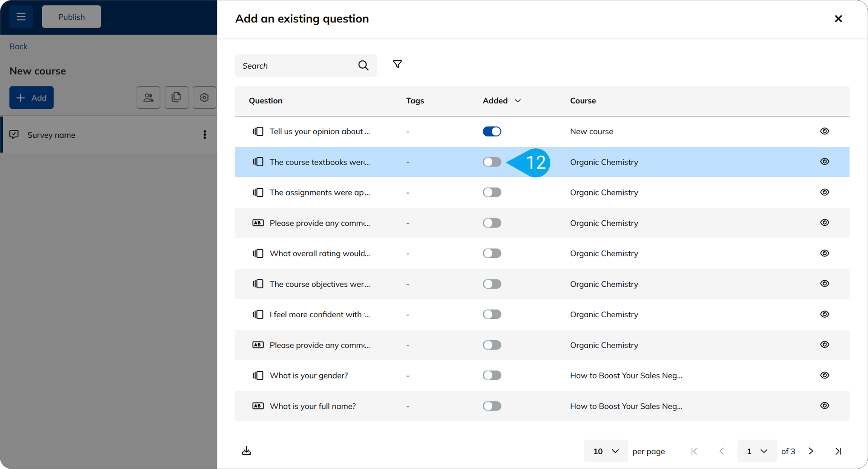Viewport: 868px width, 469px height.
Task: Disable the 'Tell us your opinion' toggle
Action: click(x=492, y=131)
